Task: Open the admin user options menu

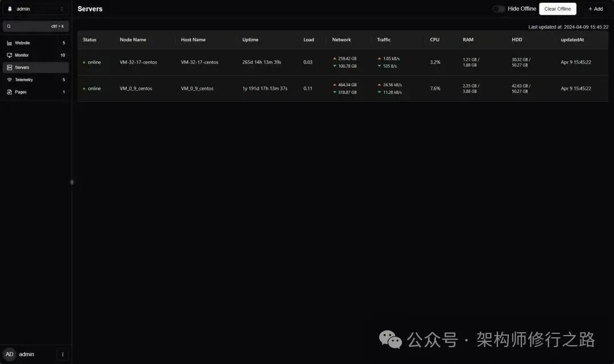Action: point(63,354)
